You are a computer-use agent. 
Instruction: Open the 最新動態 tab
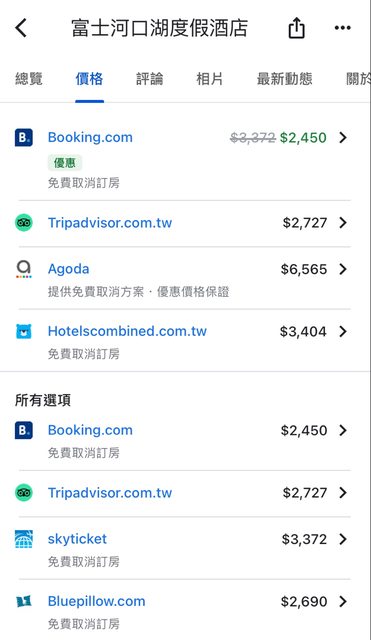(x=284, y=78)
